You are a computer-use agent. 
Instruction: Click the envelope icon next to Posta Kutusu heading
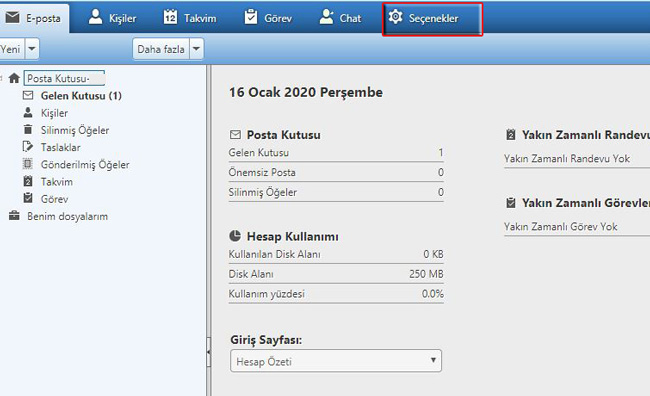pos(235,135)
